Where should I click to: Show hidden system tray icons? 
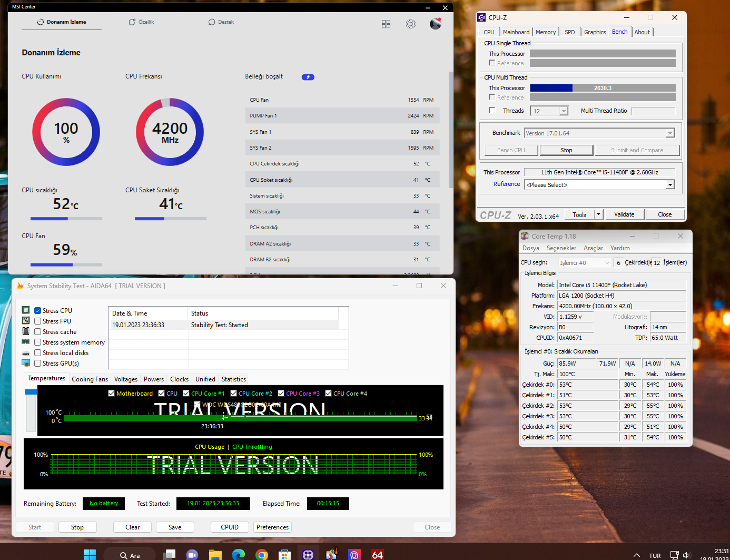[637, 555]
